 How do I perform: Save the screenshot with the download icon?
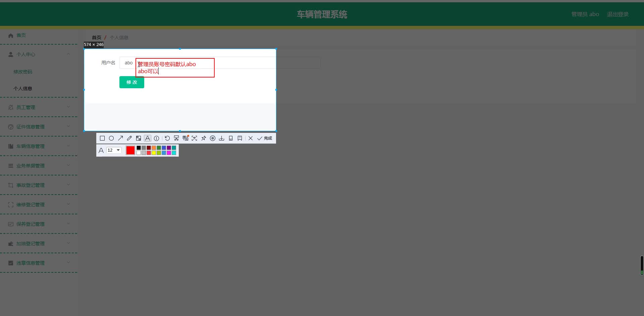pos(222,138)
